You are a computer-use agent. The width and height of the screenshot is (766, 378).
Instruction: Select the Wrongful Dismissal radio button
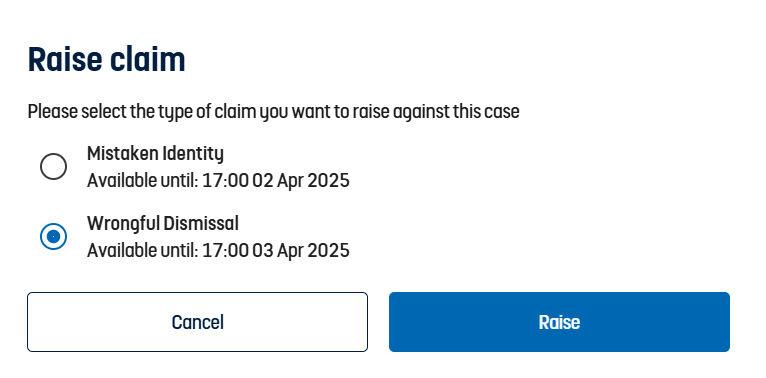click(53, 236)
